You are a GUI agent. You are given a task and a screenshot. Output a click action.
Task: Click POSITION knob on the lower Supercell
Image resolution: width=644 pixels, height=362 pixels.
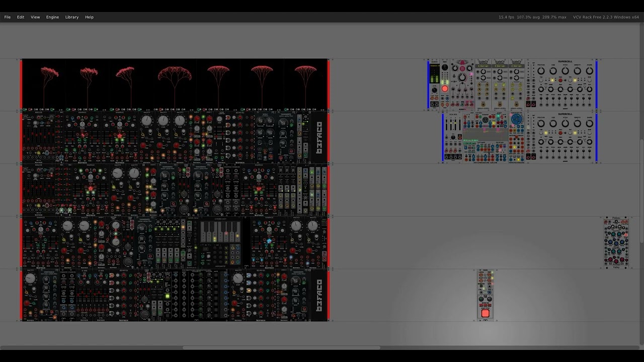[x=541, y=124]
